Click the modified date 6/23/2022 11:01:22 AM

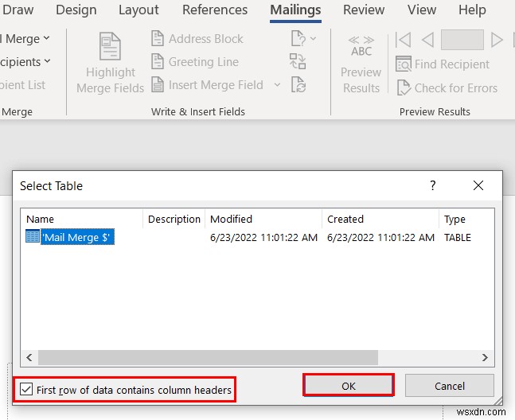pos(263,237)
